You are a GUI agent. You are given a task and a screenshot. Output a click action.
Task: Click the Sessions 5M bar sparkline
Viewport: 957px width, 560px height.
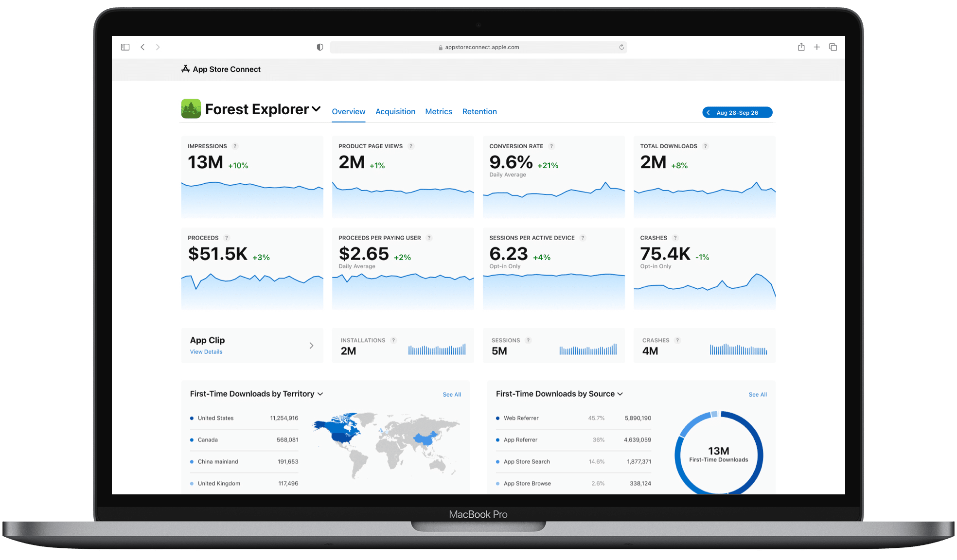[x=588, y=349]
